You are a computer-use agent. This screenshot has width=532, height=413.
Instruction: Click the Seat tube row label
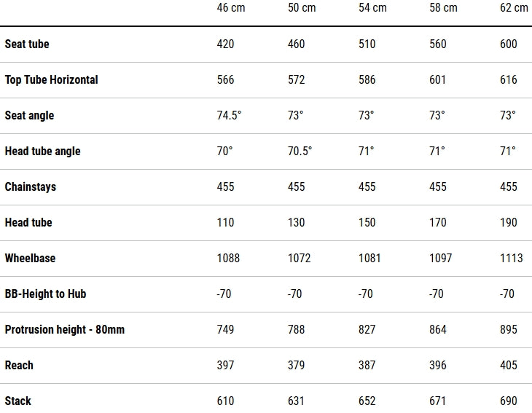click(27, 44)
